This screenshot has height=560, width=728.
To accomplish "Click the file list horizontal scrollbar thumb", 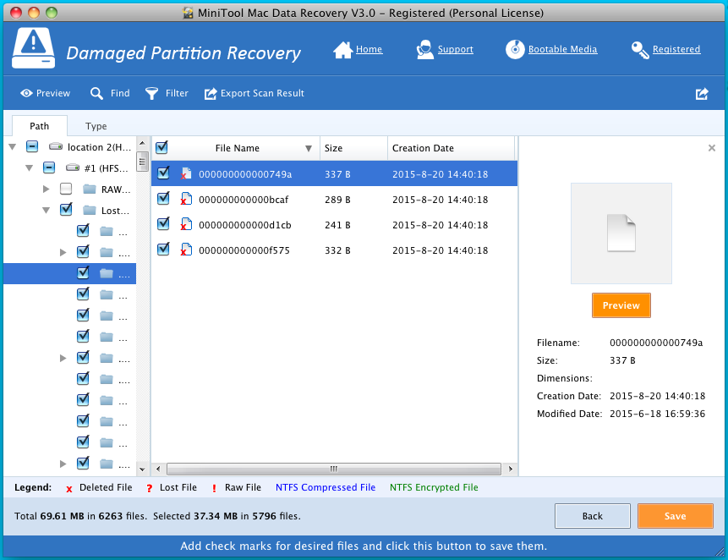I will pyautogui.click(x=334, y=469).
